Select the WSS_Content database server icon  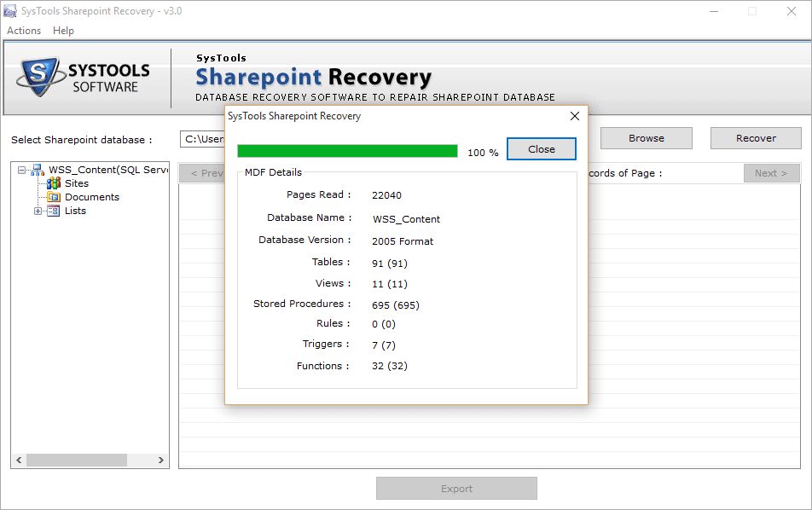pos(38,170)
